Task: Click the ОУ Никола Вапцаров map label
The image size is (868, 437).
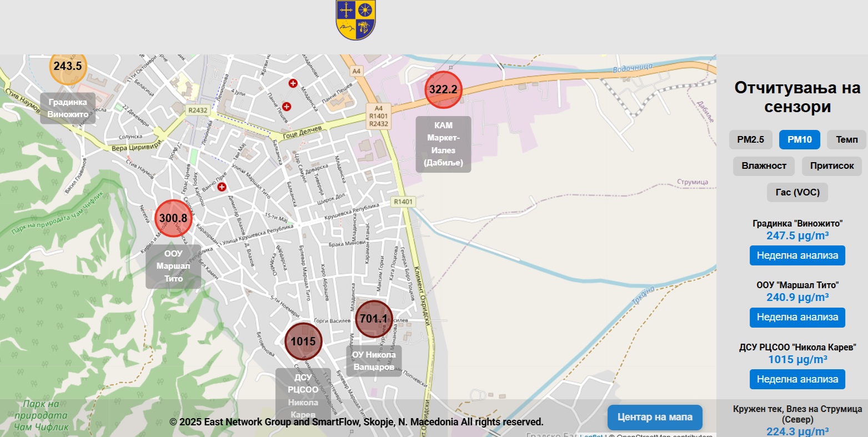Action: coord(374,361)
